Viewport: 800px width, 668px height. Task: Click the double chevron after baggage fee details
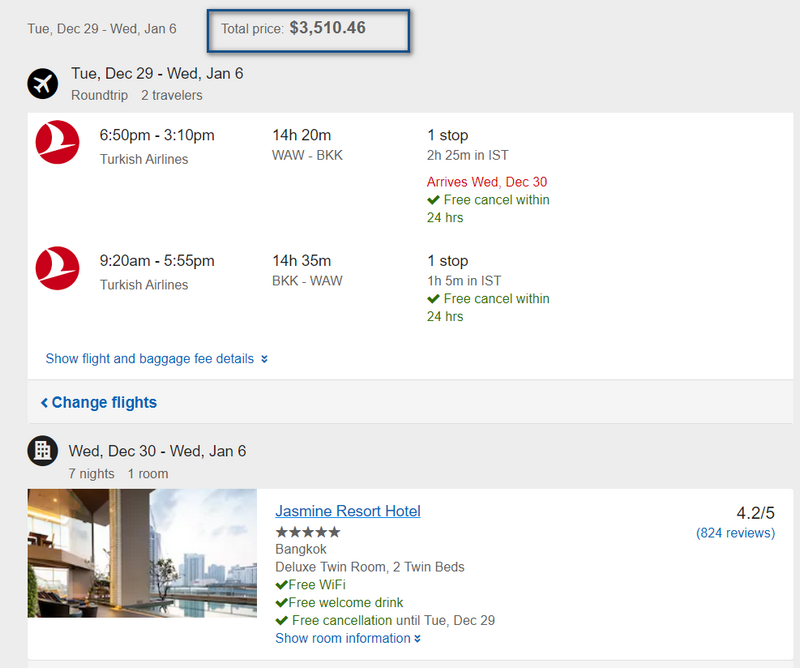pos(264,359)
